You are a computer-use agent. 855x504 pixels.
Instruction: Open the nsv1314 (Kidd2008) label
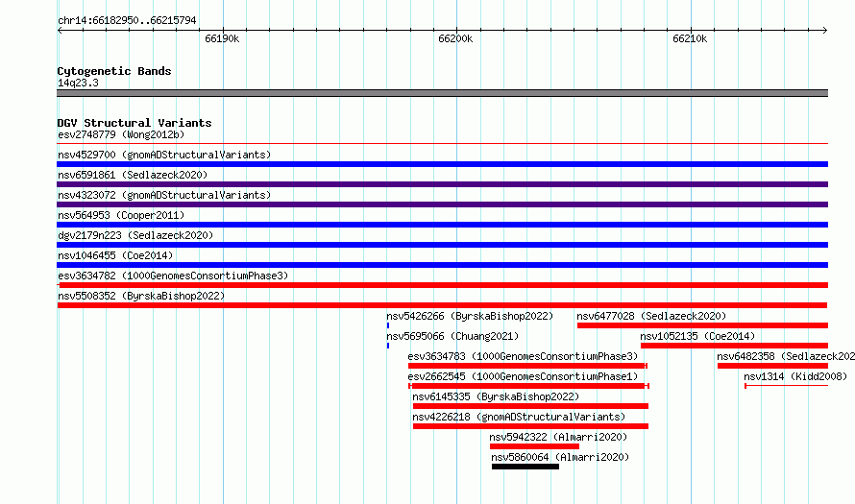[x=795, y=376]
